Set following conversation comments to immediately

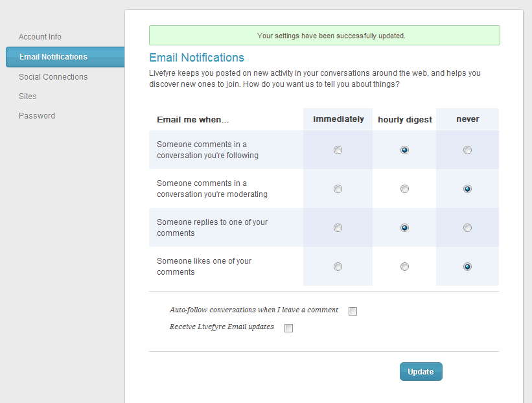338,150
